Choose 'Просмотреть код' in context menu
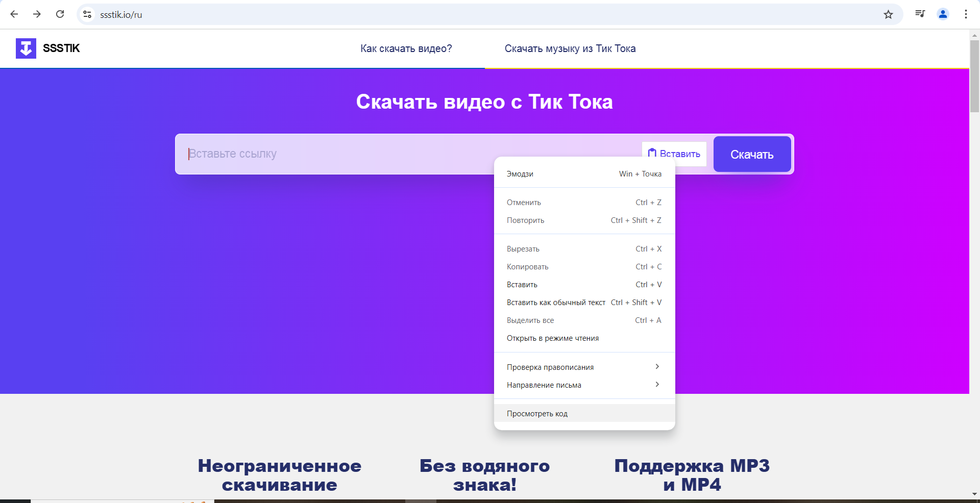The height and width of the screenshot is (503, 980). (584, 414)
